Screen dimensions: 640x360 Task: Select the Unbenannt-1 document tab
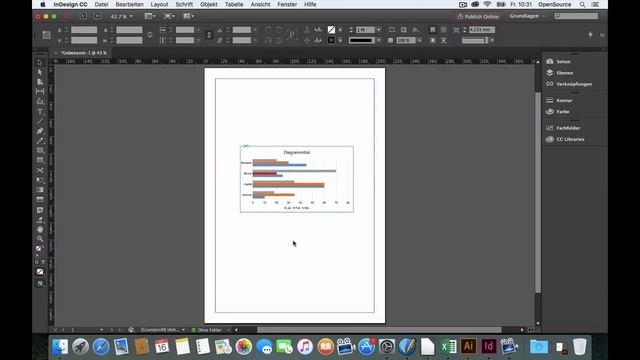tap(83, 53)
